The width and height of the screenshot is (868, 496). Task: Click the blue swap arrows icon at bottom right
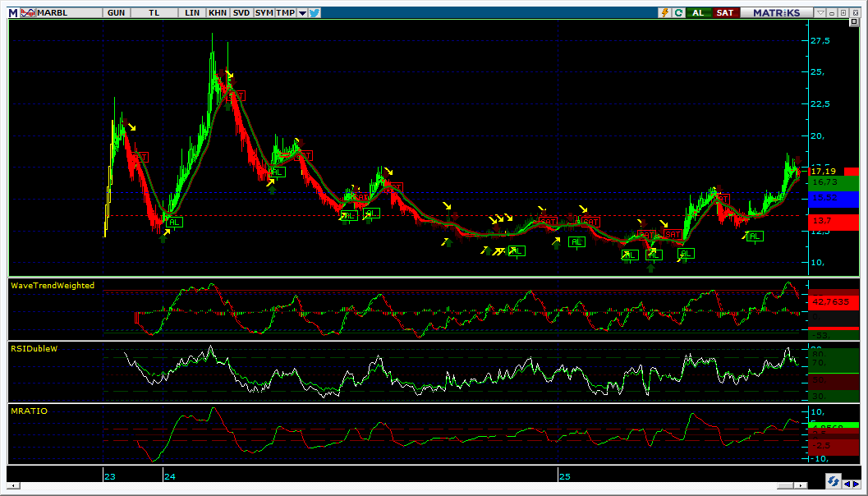pyautogui.click(x=832, y=480)
